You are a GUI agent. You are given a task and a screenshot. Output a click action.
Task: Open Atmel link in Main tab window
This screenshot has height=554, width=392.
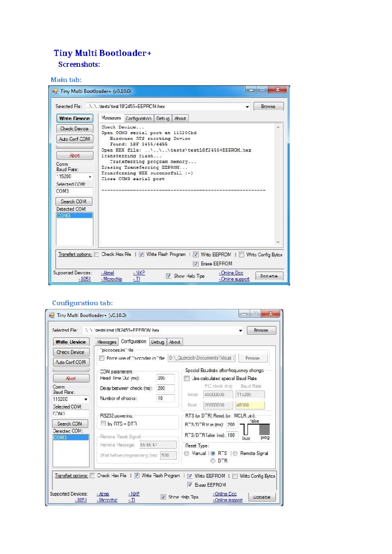(x=107, y=273)
